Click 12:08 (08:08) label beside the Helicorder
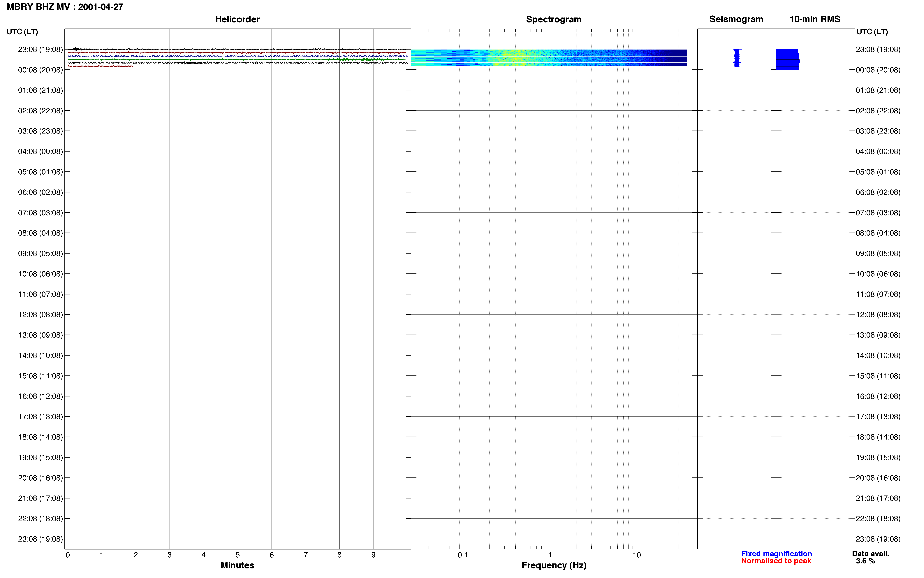The height and width of the screenshot is (578, 924). point(41,315)
